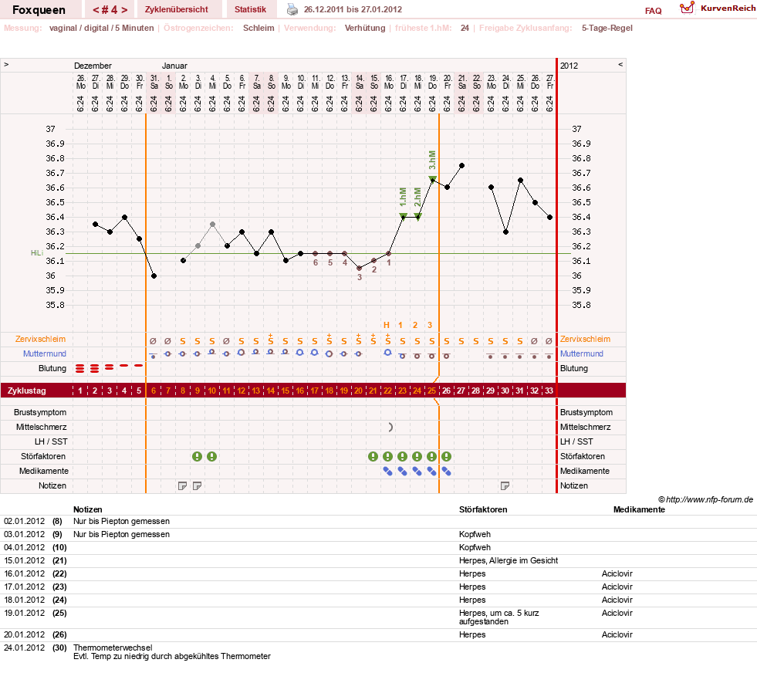Click the 3.hM temperature marker
The height and width of the screenshot is (700, 757).
tap(433, 179)
